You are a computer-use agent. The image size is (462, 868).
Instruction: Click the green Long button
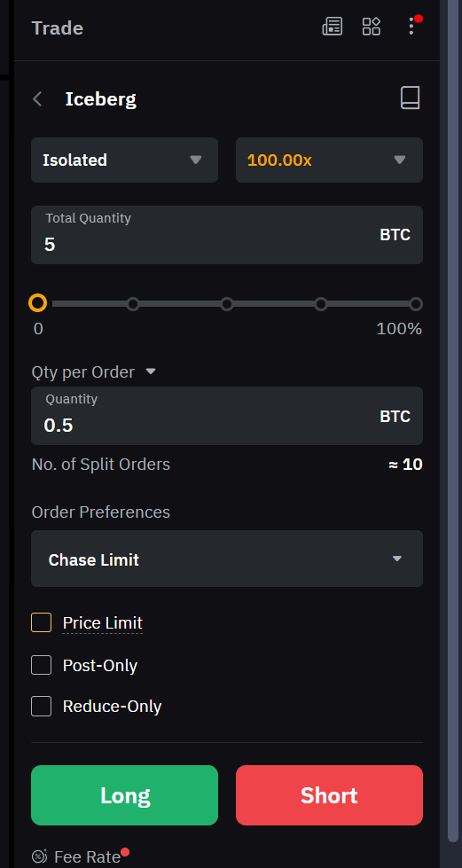pyautogui.click(x=125, y=795)
